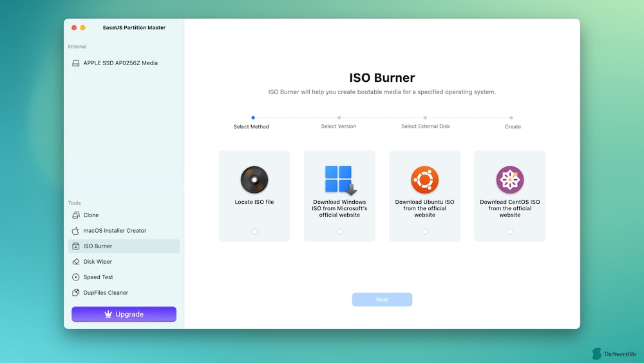The height and width of the screenshot is (363, 644).
Task: Click the APPLE SSD drive icon
Action: tap(75, 63)
